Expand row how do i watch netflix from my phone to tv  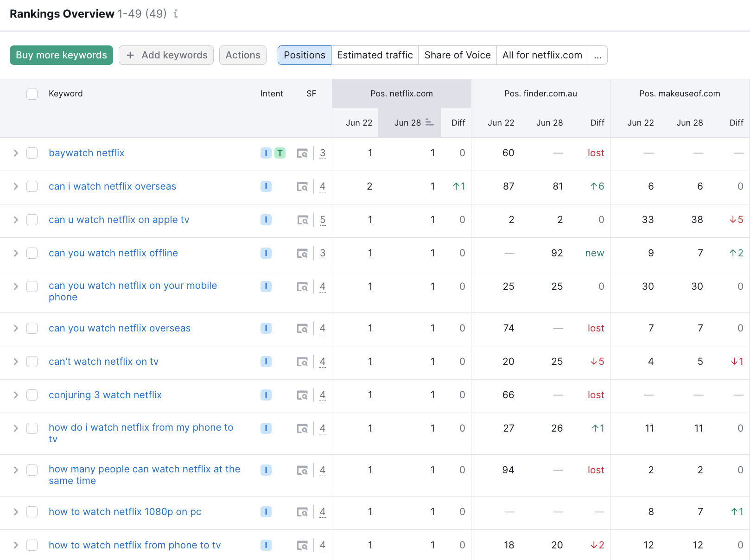pos(16,428)
